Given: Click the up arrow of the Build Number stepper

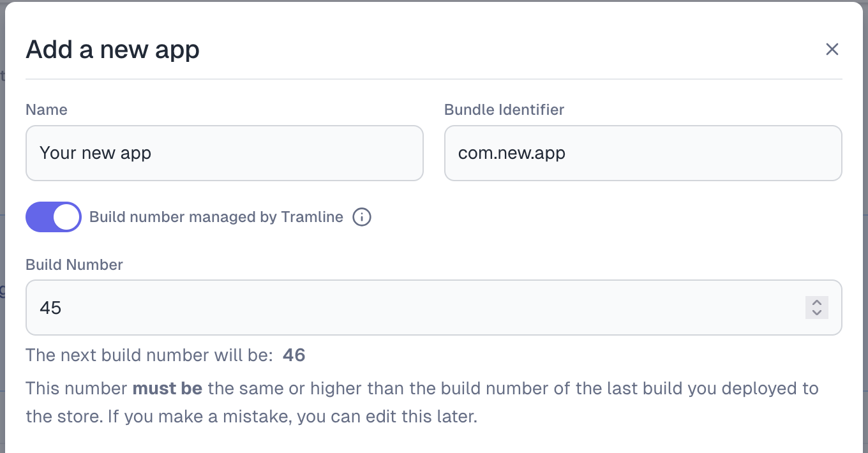Looking at the screenshot, I should 816,303.
